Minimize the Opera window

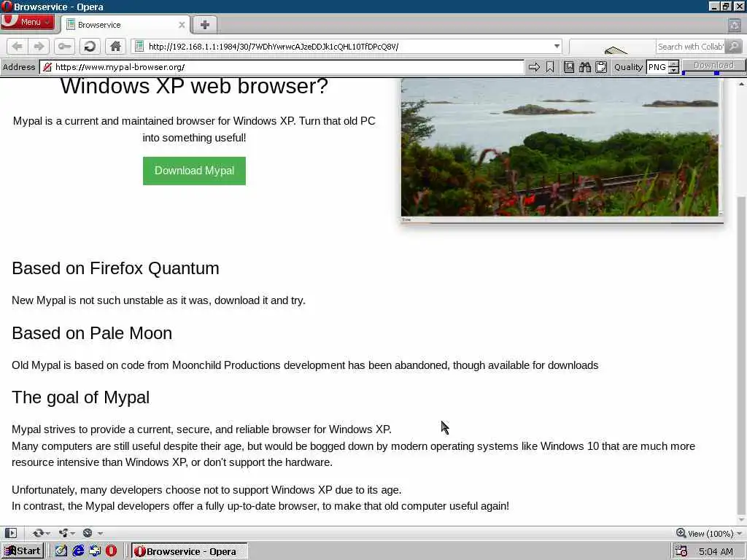point(714,6)
